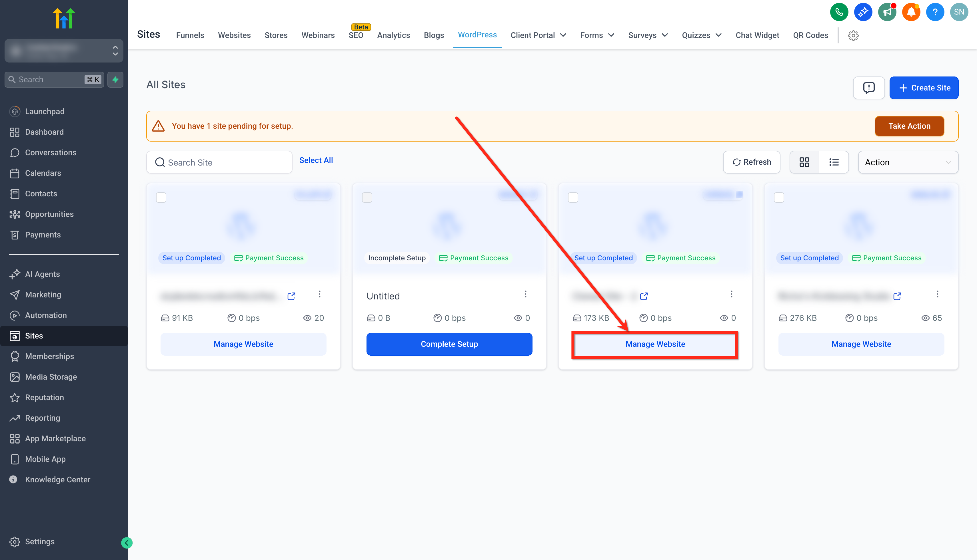977x560 pixels.
Task: Open the megaphone announcements icon
Action: [887, 12]
